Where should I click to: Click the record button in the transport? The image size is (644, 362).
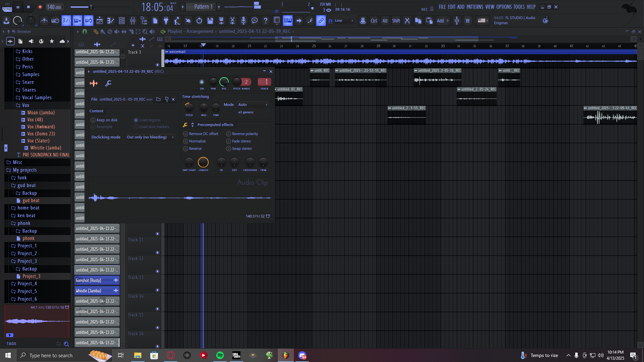[x=40, y=7]
